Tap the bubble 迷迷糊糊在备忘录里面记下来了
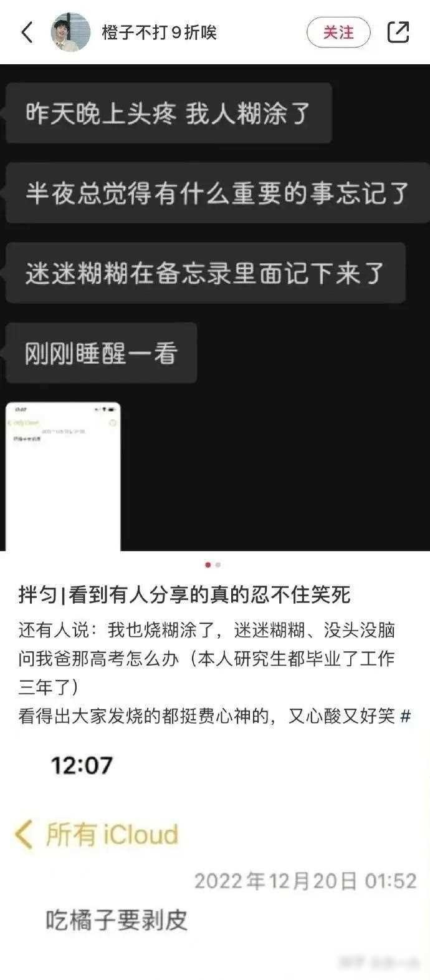This screenshot has height=980, width=430. click(x=205, y=273)
